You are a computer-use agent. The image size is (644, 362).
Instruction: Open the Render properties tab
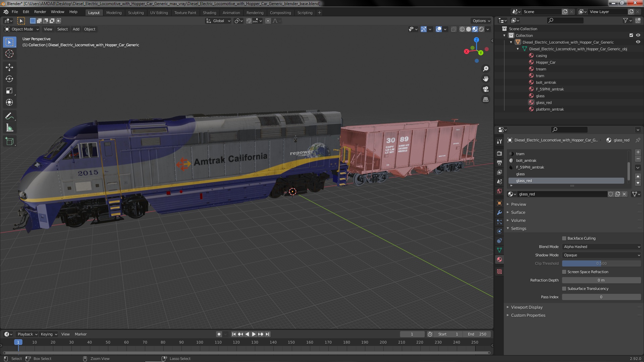click(499, 153)
